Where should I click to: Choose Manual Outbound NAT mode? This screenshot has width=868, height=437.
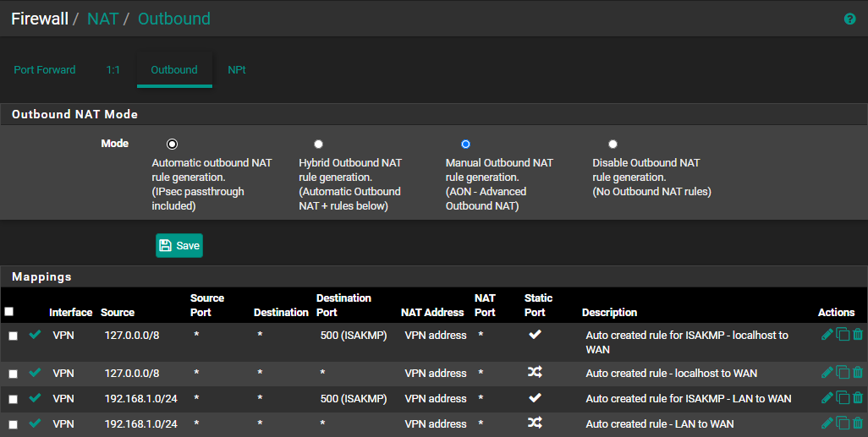point(465,144)
